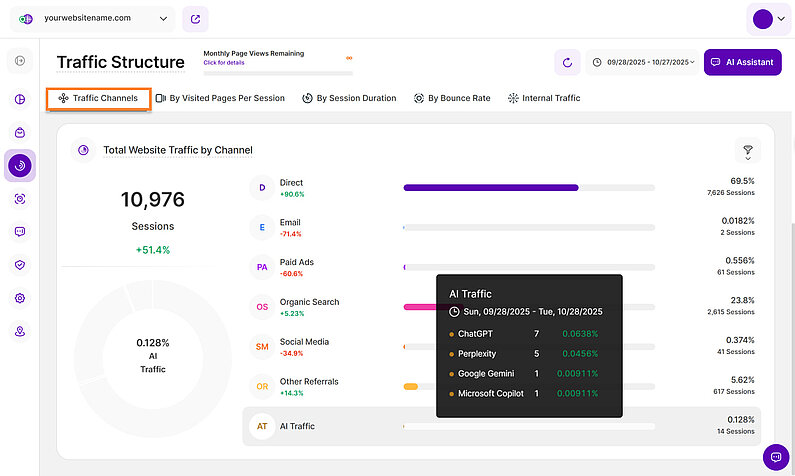Screen dimensions: 795x476
Task: Select the Internal Traffic tab
Action: coord(544,98)
